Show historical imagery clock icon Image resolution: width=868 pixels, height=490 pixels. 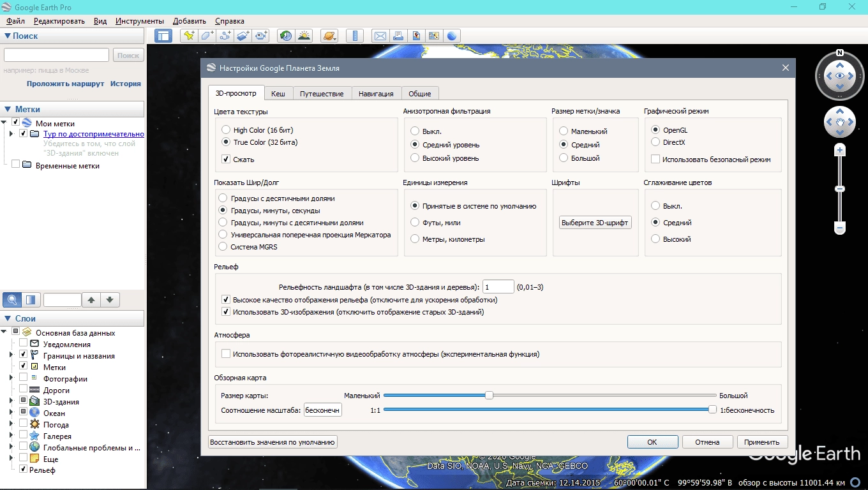[286, 36]
